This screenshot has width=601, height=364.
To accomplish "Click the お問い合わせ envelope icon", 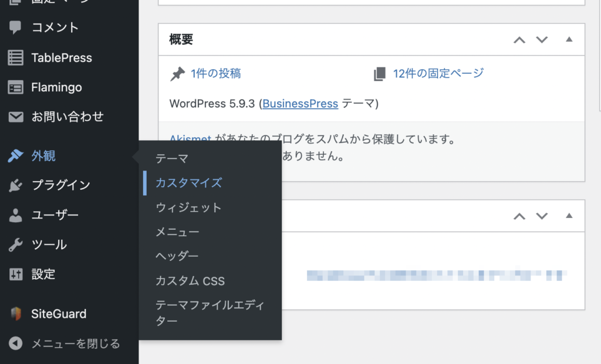I will tap(16, 117).
